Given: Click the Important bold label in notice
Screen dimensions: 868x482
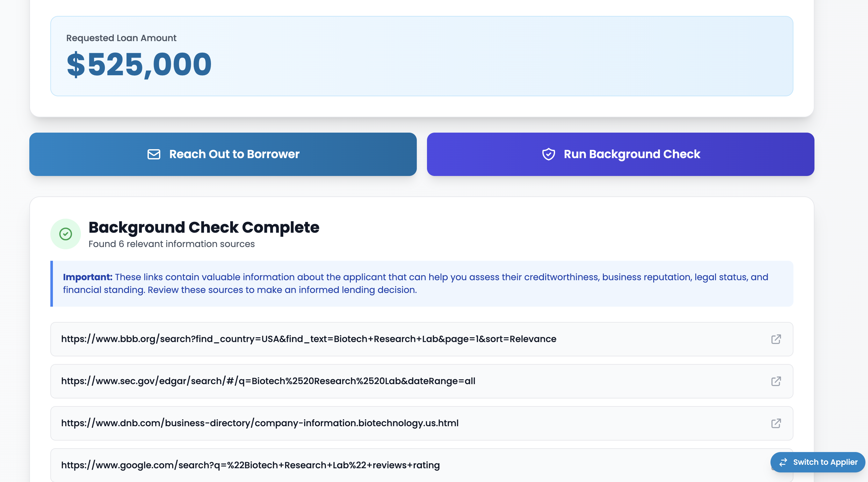Looking at the screenshot, I should [87, 277].
